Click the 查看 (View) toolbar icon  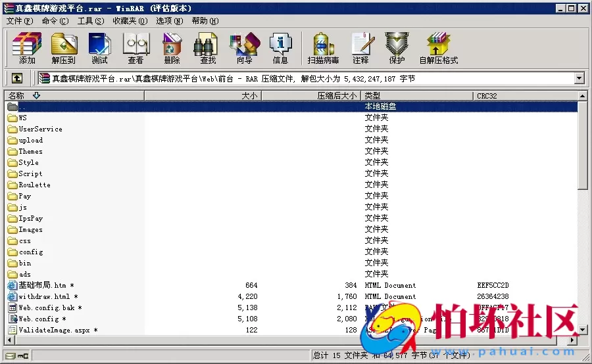click(x=136, y=48)
